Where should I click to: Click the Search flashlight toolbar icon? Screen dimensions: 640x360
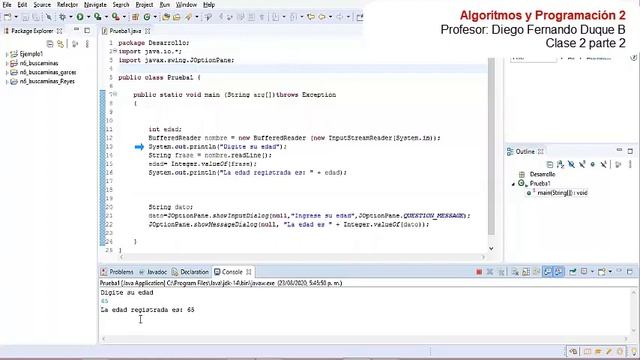coord(188,17)
